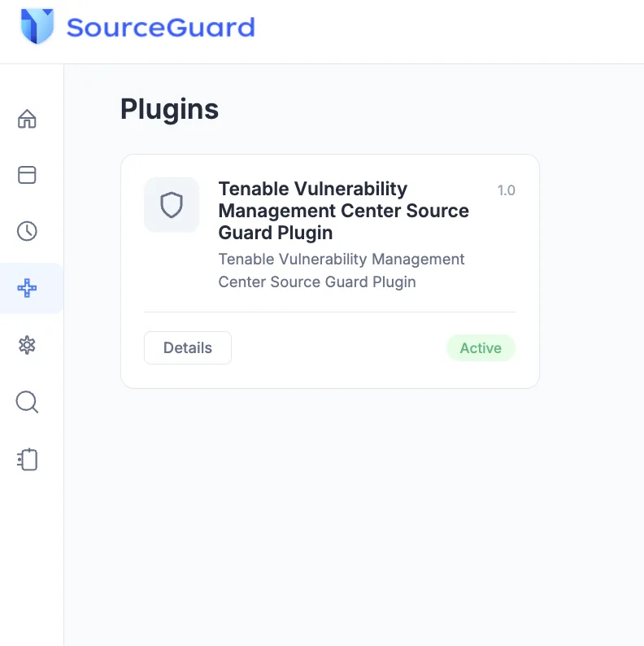Viewport: 644px width, 646px height.
Task: Click the Active status badge
Action: [481, 348]
